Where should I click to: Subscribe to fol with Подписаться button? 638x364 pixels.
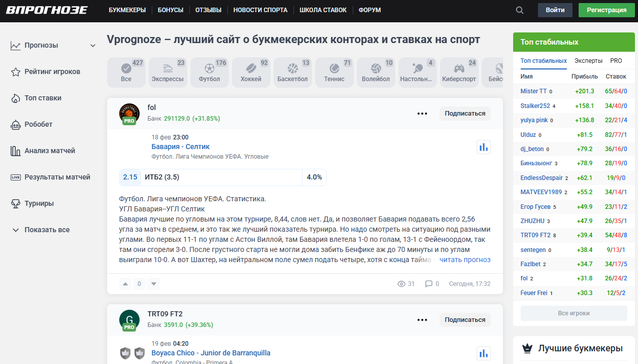465,114
